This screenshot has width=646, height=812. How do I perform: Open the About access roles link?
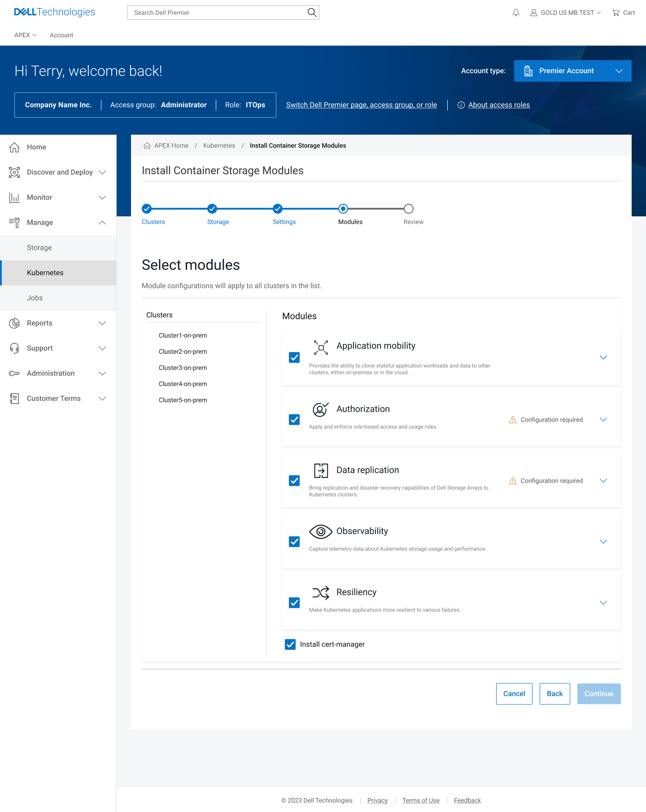[x=499, y=105]
